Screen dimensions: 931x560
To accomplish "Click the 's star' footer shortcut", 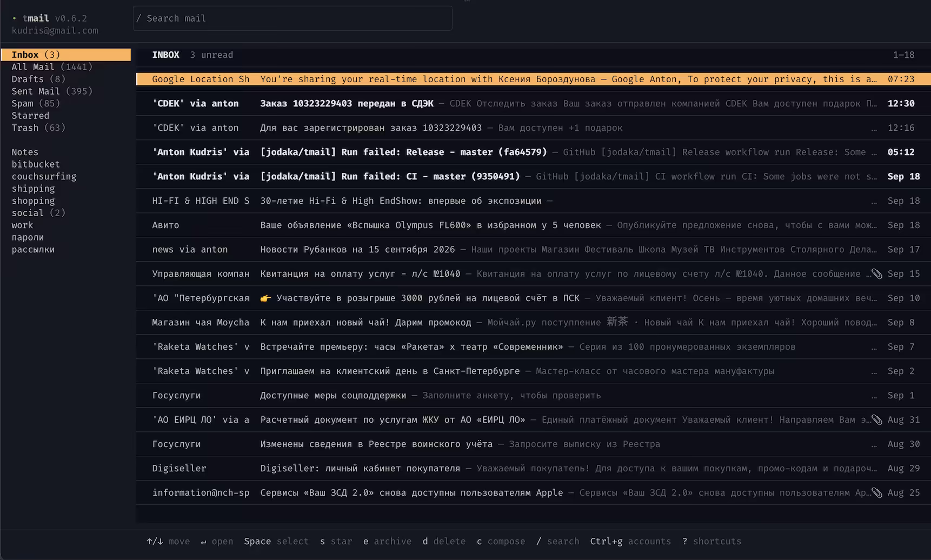I will point(336,541).
